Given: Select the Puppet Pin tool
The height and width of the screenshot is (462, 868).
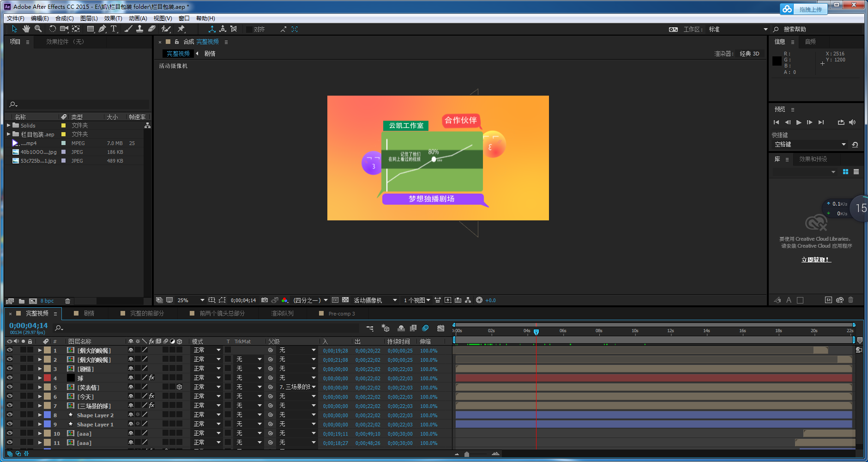Looking at the screenshot, I should (x=181, y=29).
